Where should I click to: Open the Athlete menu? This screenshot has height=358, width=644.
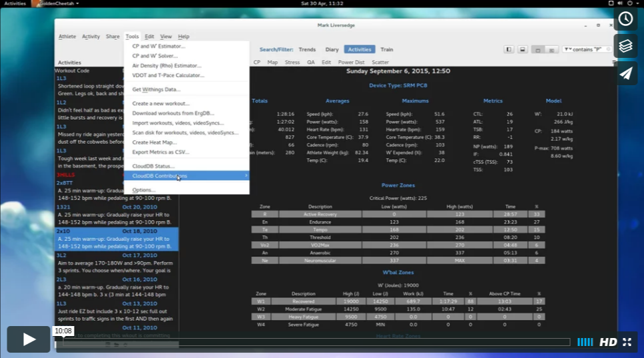67,37
